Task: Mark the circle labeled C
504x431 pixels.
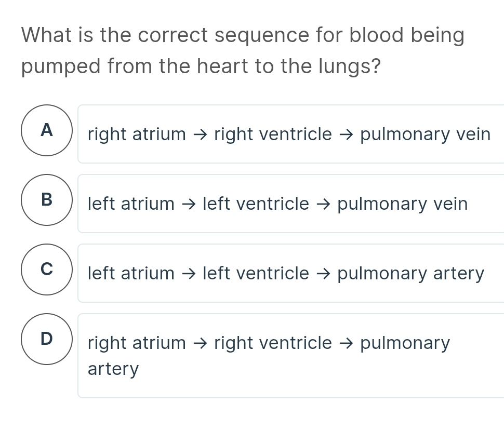Action: [x=47, y=270]
